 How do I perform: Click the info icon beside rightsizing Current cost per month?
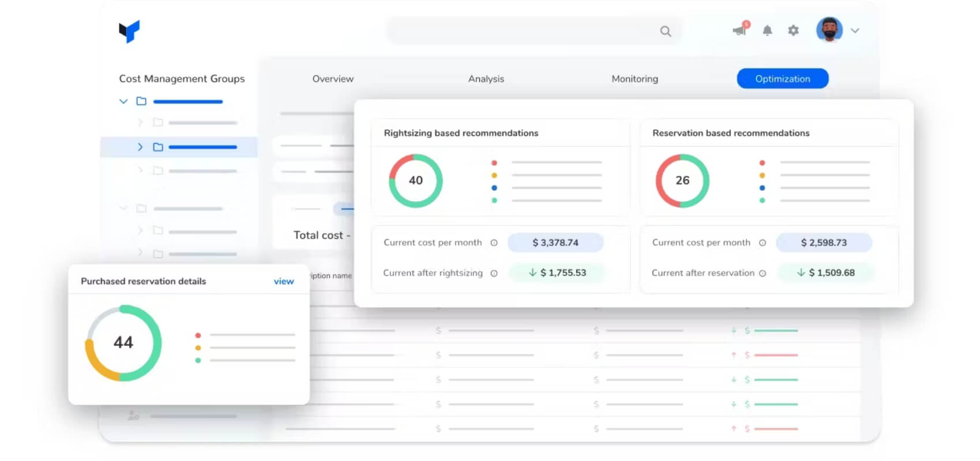click(494, 243)
